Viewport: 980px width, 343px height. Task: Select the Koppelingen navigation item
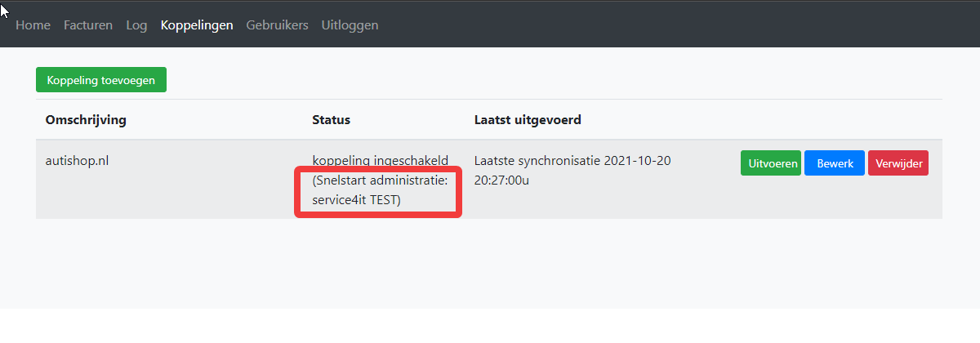[x=197, y=25]
